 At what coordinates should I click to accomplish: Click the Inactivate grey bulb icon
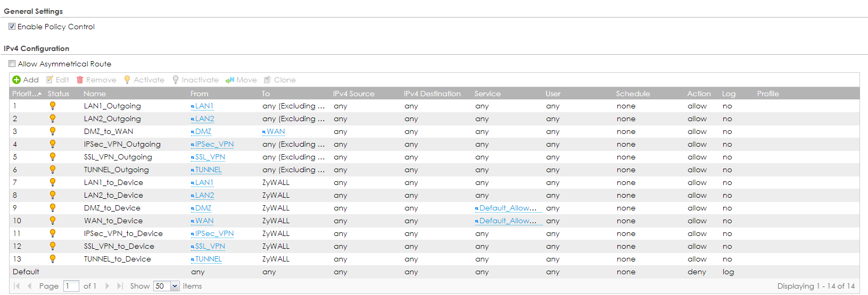[x=176, y=80]
